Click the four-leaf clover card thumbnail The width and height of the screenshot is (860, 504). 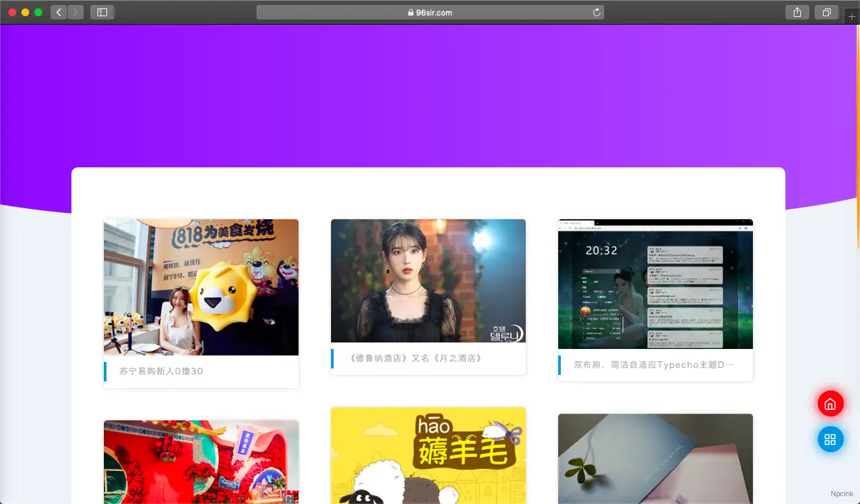tap(656, 459)
